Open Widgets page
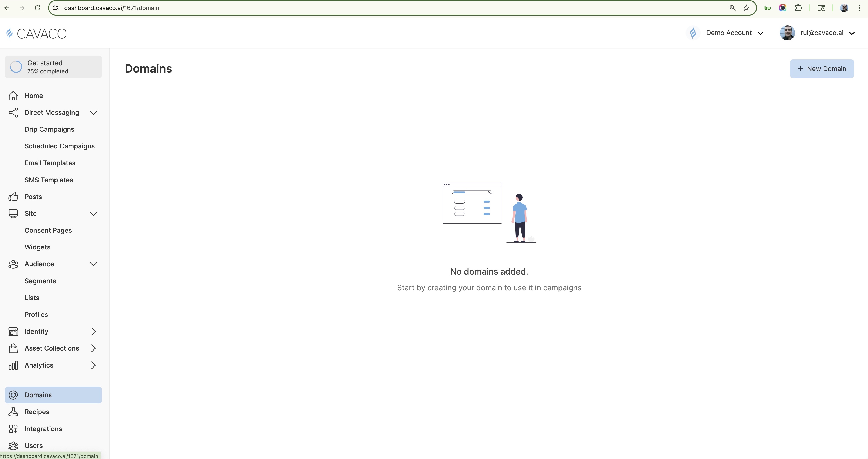Viewport: 868px width, 459px height. pos(37,247)
